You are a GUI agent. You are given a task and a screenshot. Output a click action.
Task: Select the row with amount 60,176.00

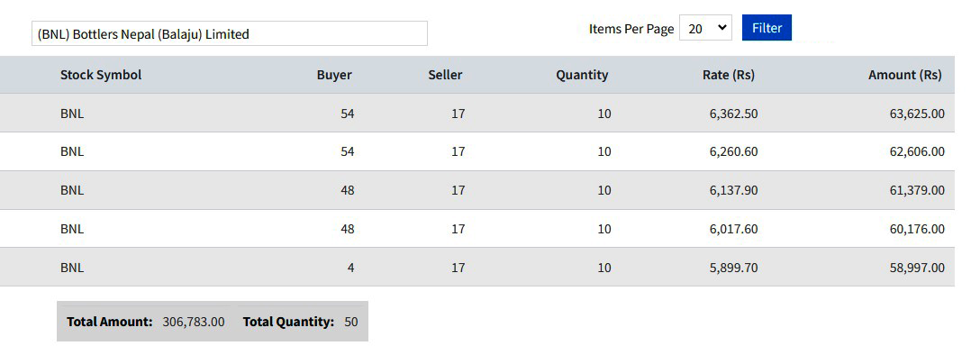[477, 228]
